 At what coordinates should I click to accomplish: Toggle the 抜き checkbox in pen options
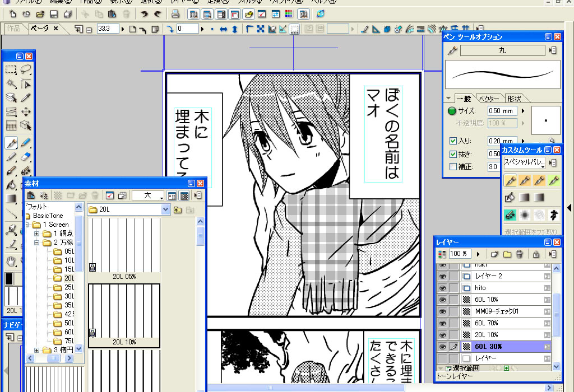pyautogui.click(x=453, y=154)
